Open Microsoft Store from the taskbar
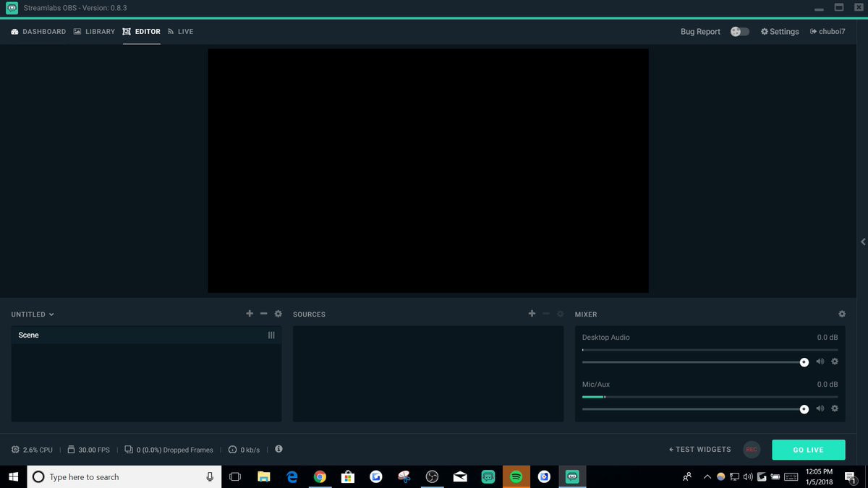Viewport: 868px width, 488px height. click(348, 476)
